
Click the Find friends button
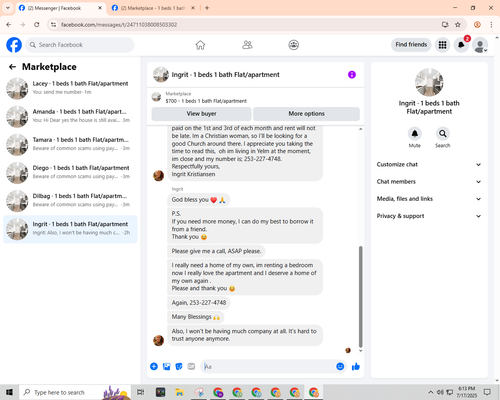[411, 45]
